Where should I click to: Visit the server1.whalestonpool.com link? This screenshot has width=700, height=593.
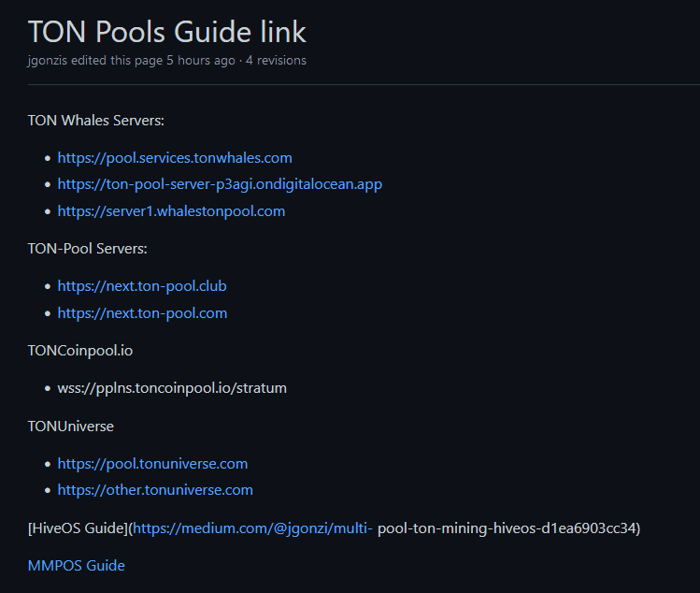tap(171, 211)
